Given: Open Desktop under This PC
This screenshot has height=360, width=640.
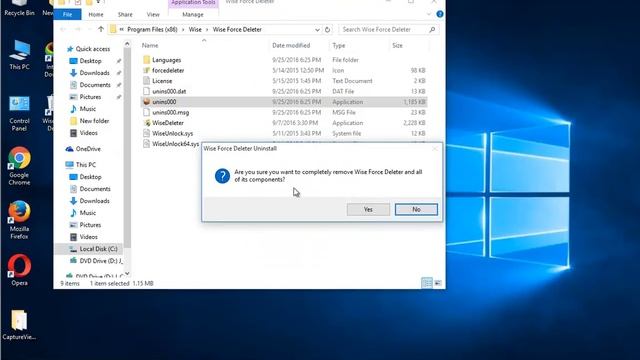Looking at the screenshot, I should point(90,177).
